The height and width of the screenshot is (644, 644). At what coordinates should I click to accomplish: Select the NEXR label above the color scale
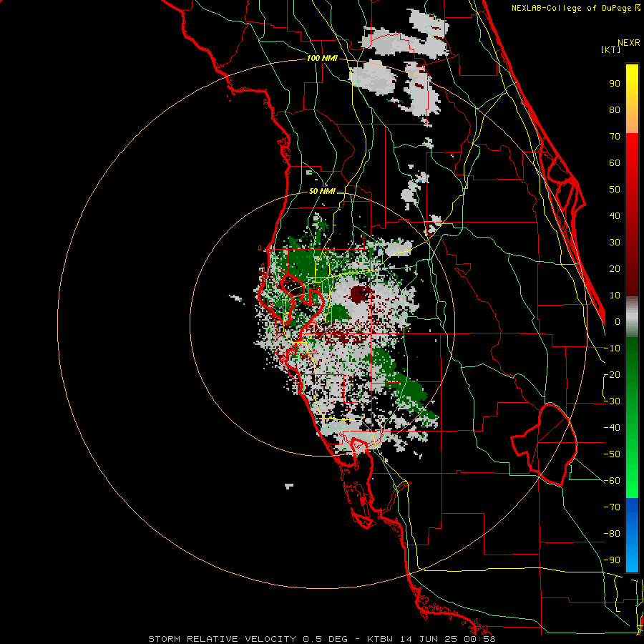pyautogui.click(x=629, y=43)
